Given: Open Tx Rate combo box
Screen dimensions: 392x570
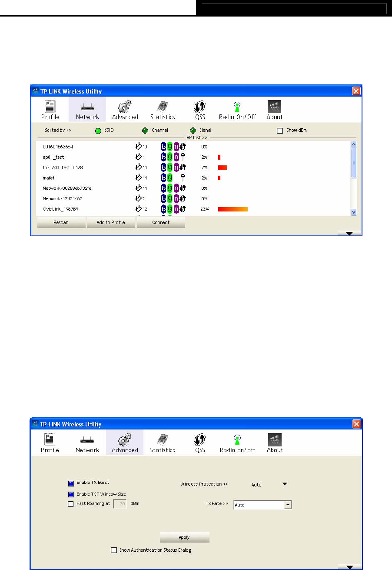Looking at the screenshot, I should [x=262, y=505].
